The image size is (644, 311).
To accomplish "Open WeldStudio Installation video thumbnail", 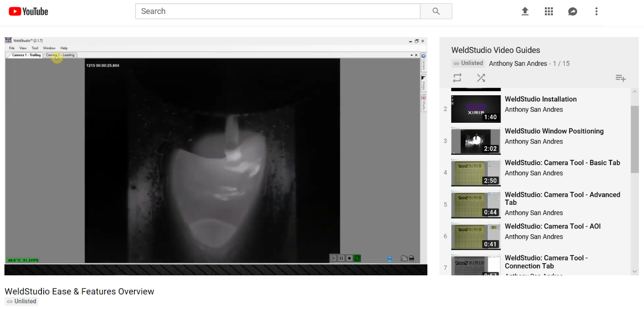I will tap(476, 109).
